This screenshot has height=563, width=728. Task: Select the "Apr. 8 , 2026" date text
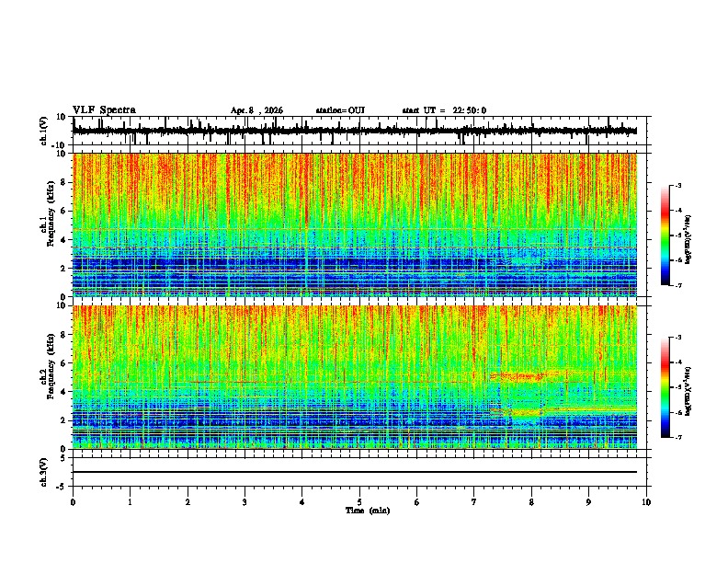pyautogui.click(x=256, y=110)
